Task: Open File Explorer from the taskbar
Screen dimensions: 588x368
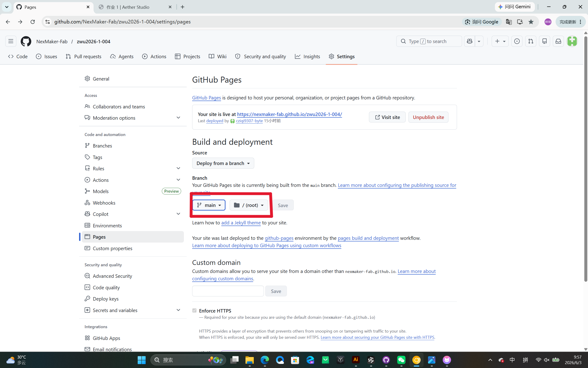Action: coord(250,360)
